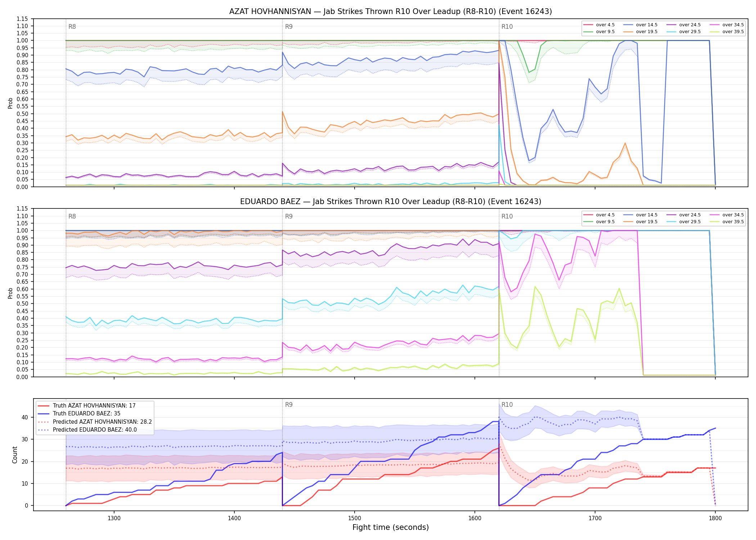Click the 1500 tick label on the time axis
756x540 pixels.
[x=355, y=518]
